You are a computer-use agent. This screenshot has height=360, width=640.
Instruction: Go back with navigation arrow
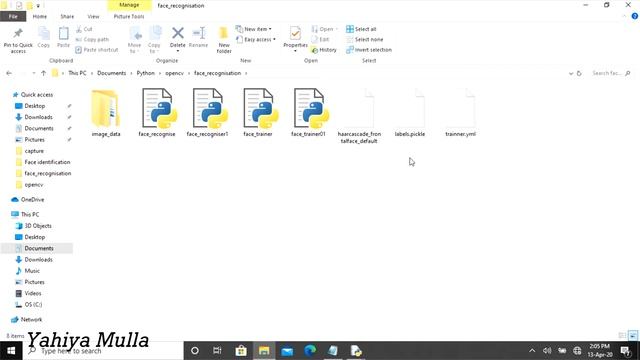point(9,73)
